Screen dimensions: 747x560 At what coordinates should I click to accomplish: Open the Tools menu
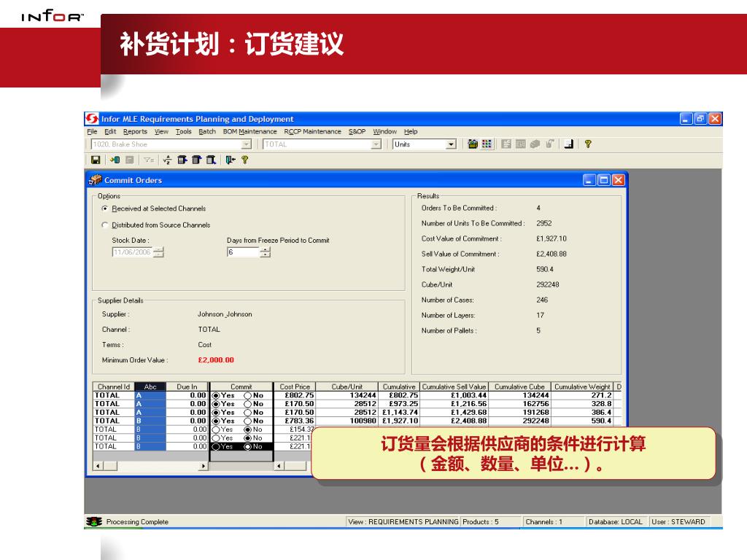(183, 131)
